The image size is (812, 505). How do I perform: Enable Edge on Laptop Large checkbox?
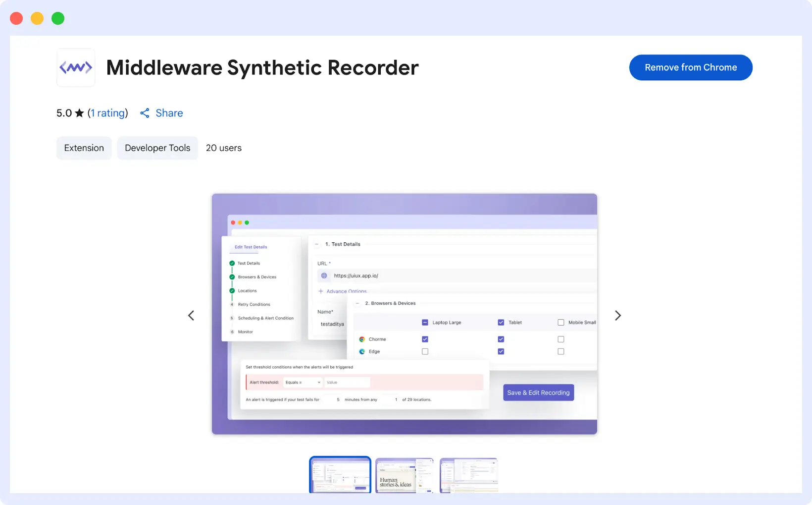(425, 351)
